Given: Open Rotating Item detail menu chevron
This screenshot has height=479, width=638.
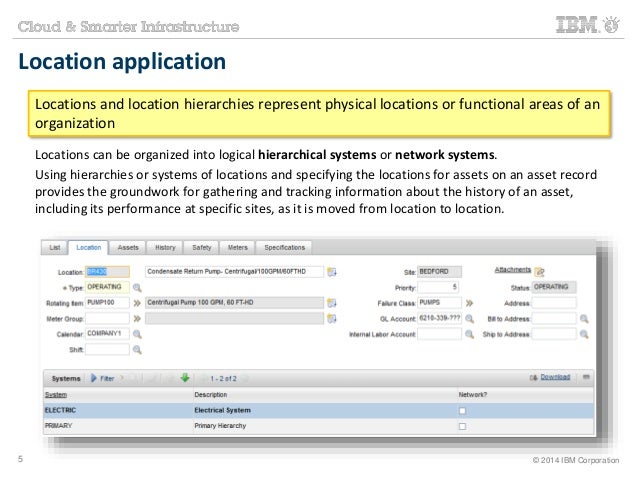Looking at the screenshot, I should pos(137,302).
